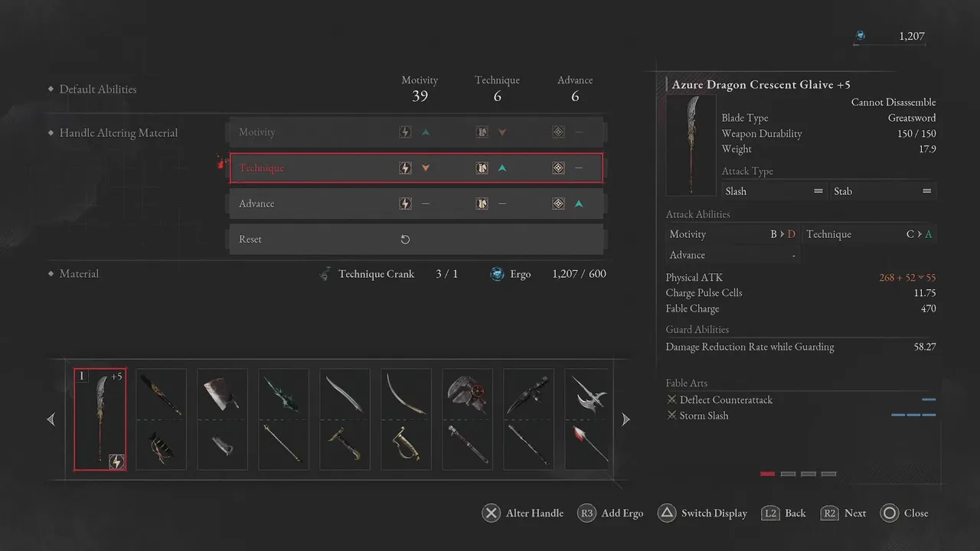
Task: Click the Technique icon in the Motivity row
Action: (482, 132)
